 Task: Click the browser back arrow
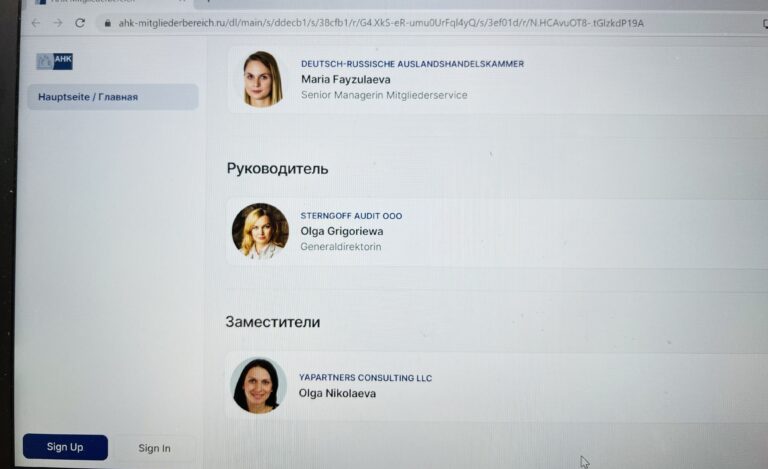(x=36, y=23)
